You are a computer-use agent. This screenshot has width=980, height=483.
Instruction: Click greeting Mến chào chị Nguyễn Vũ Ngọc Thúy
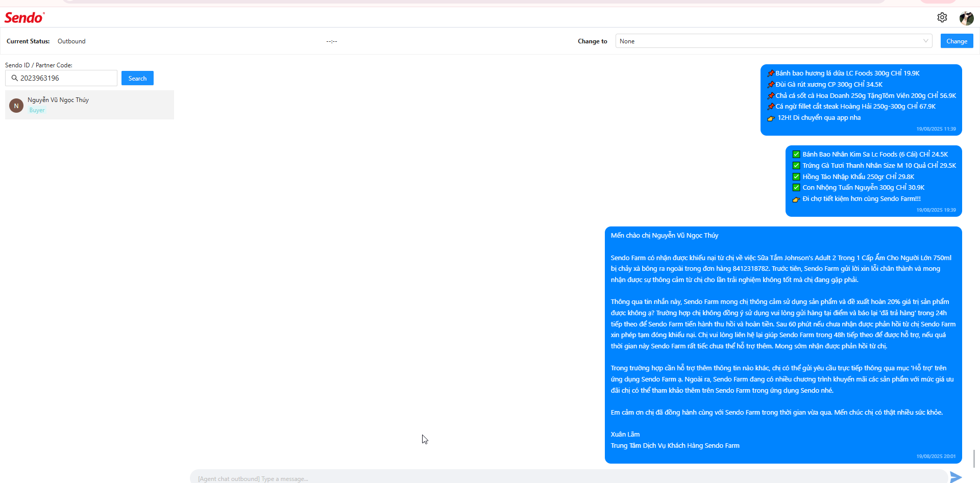tap(665, 236)
